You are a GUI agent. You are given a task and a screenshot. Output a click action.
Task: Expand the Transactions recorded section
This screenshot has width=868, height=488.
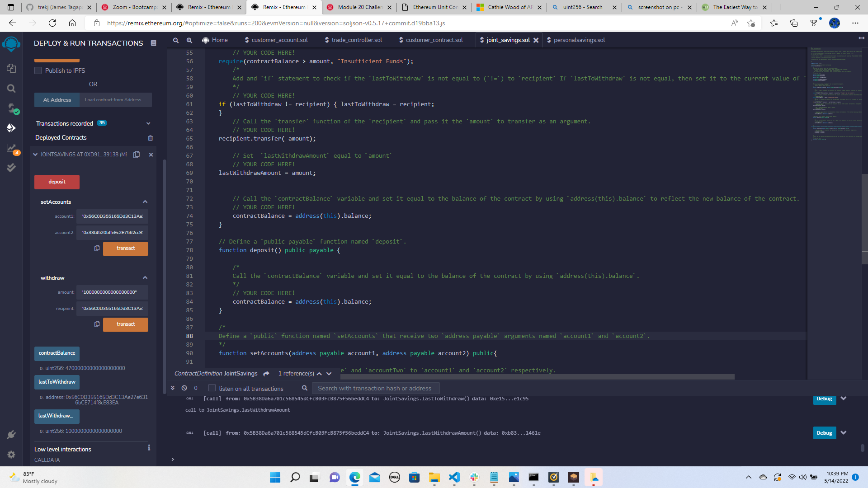coord(148,123)
